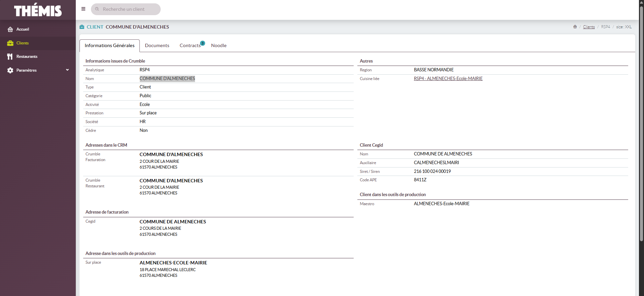This screenshot has width=644, height=296.
Task: Click the page vertical scrollbar
Action: [641, 124]
